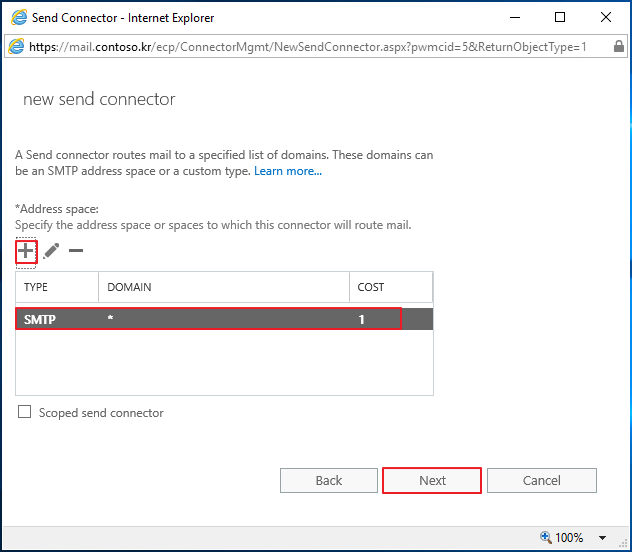Cancel the new send connector wizard
Screen dimensions: 632x552
pyautogui.click(x=542, y=480)
